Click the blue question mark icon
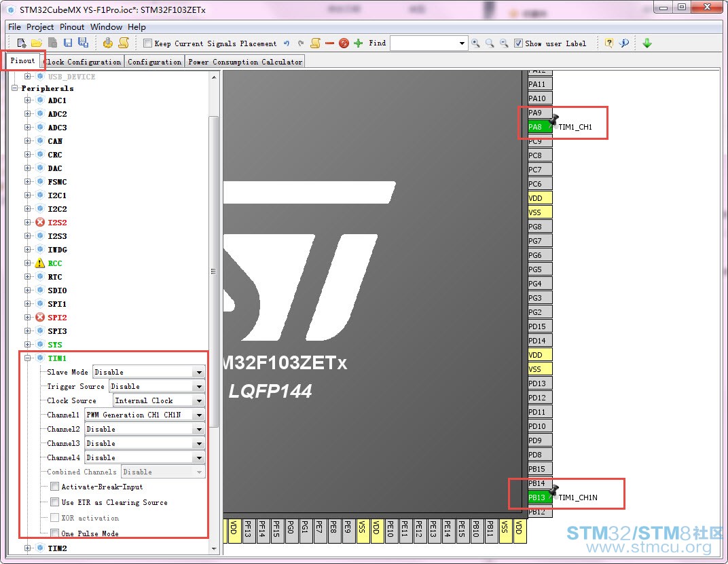728x564 pixels. pos(624,43)
